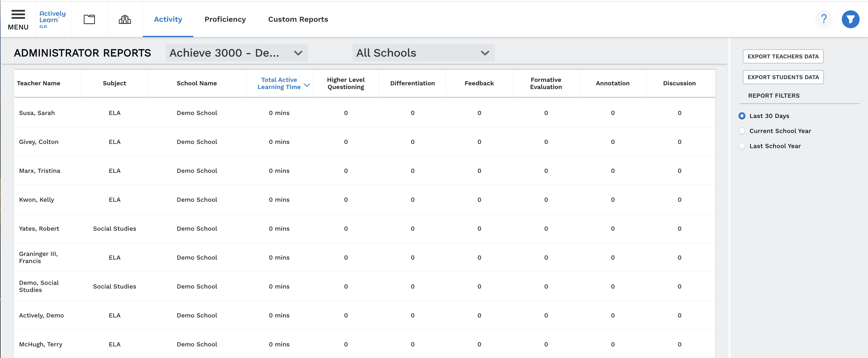Sort by Formative Evaluation column
868x358 pixels.
point(546,83)
